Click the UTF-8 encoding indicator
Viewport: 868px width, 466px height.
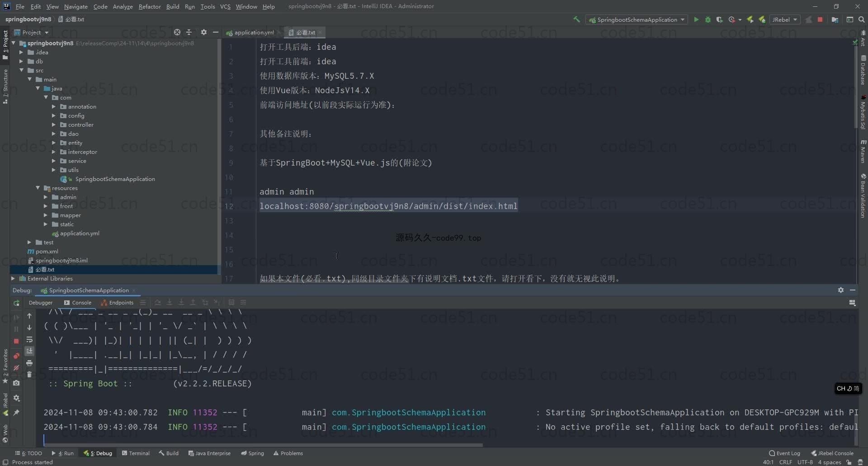point(805,462)
